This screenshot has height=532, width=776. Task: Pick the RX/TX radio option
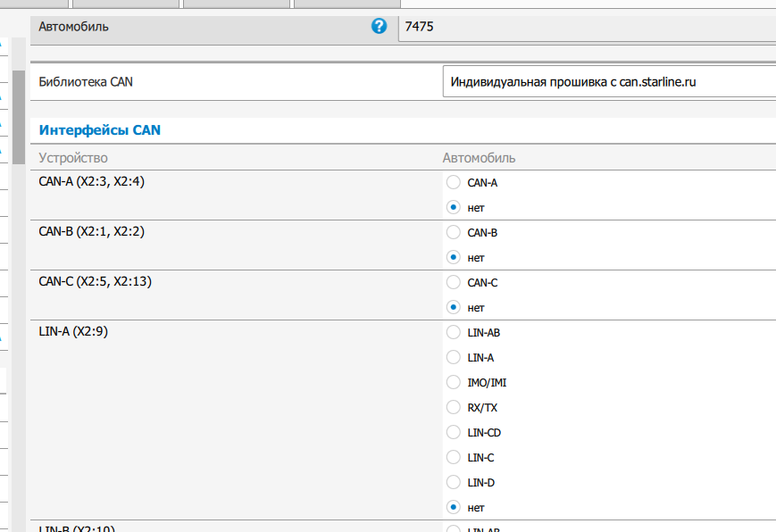pyautogui.click(x=454, y=407)
